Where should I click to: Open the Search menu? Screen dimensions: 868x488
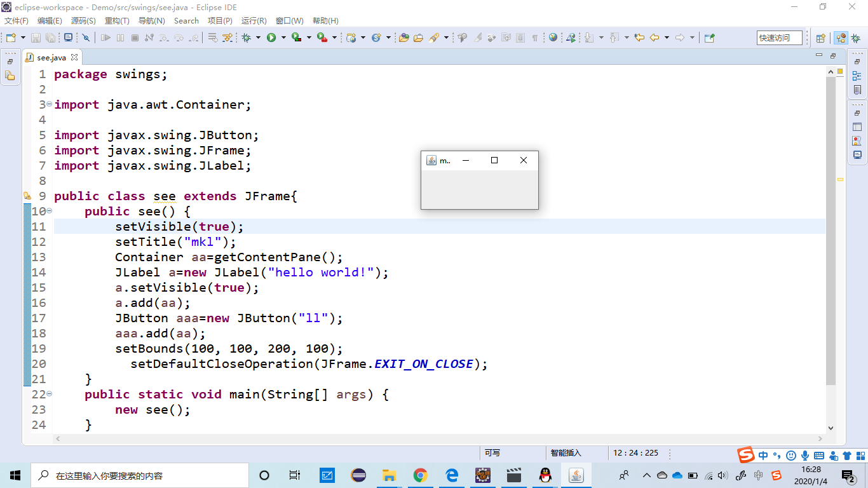pyautogui.click(x=186, y=21)
